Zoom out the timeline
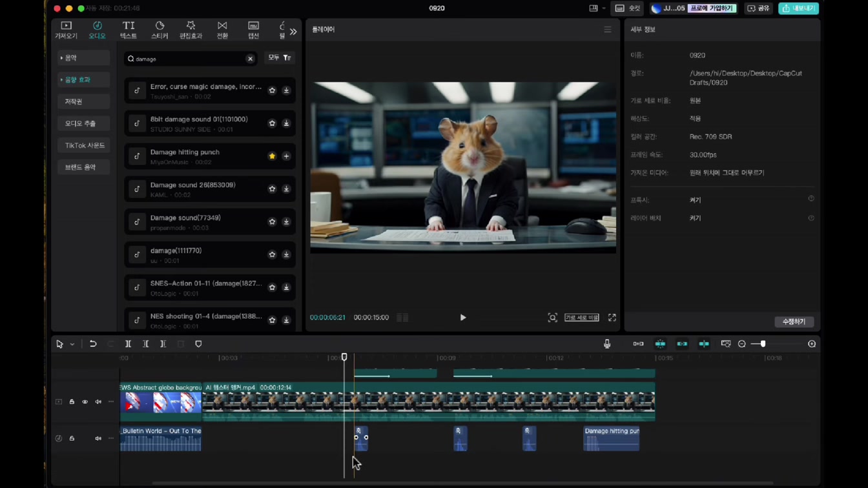868x488 pixels. tap(742, 344)
